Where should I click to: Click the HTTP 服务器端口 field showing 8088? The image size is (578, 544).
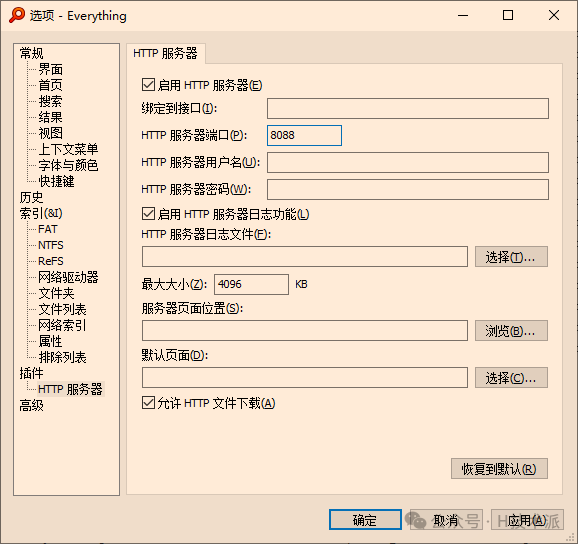304,135
